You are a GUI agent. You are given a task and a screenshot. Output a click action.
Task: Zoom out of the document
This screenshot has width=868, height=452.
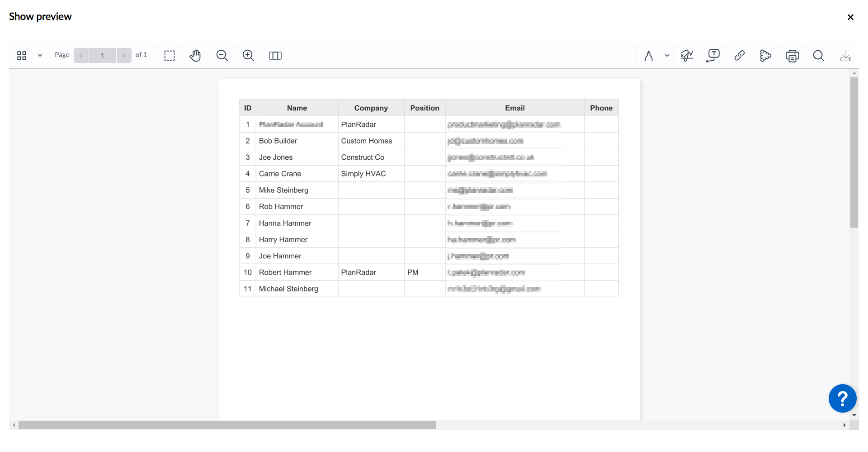222,56
